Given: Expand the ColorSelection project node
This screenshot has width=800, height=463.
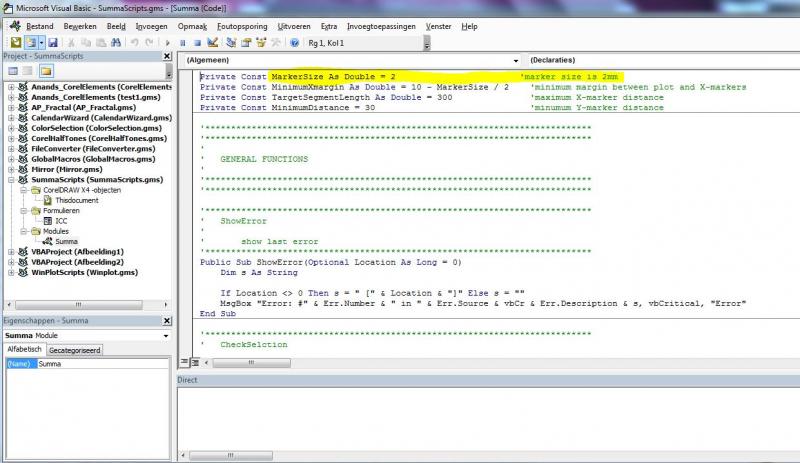Looking at the screenshot, I should [11, 128].
